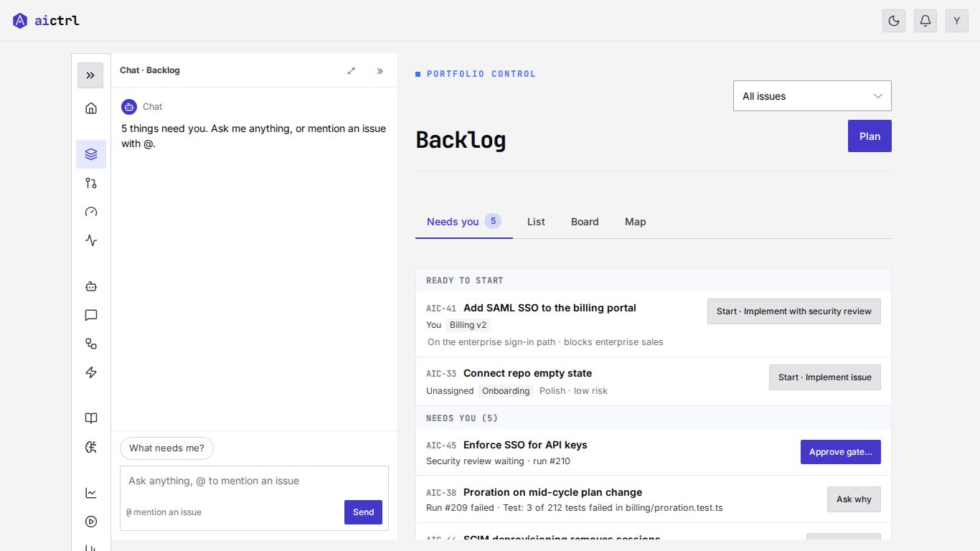Open the Y user avatar menu

click(x=957, y=21)
